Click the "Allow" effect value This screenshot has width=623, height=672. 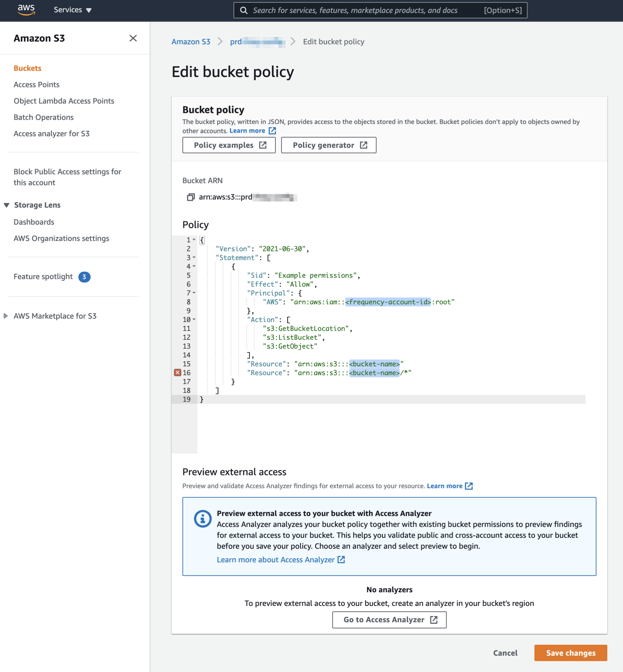[300, 284]
